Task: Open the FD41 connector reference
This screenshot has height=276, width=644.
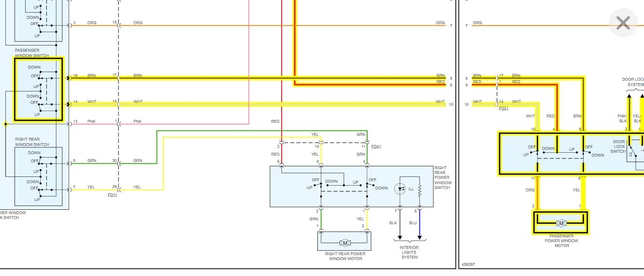Action: pos(376,146)
